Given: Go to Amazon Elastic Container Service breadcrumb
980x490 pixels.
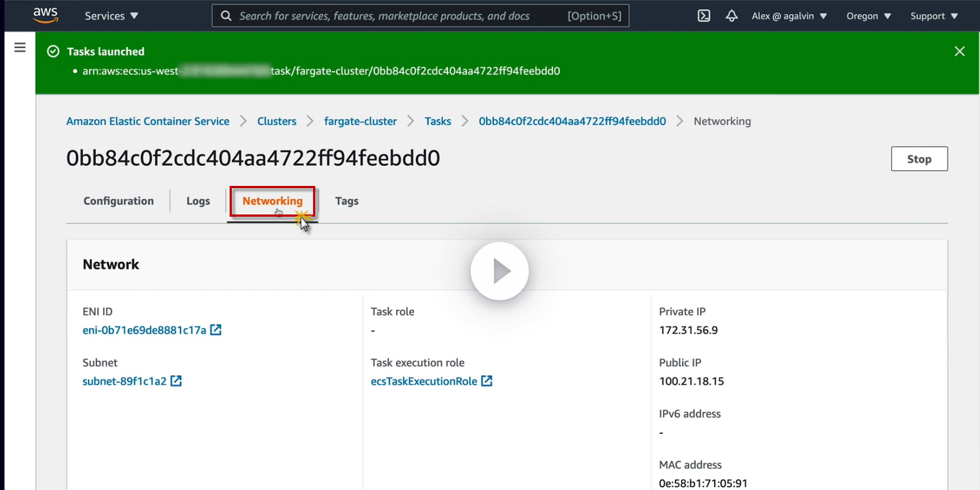Looking at the screenshot, I should [x=148, y=122].
